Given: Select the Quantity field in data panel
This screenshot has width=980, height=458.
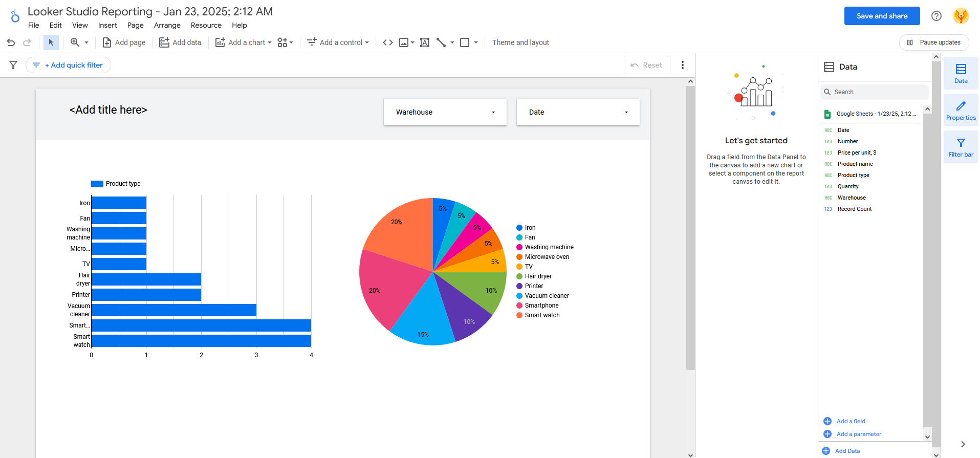Looking at the screenshot, I should point(848,186).
